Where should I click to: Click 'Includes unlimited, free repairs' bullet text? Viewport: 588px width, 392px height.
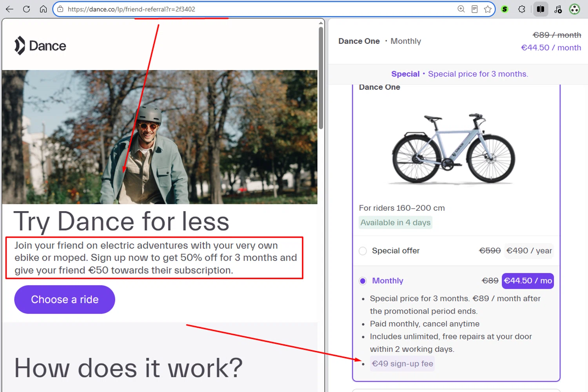click(x=451, y=343)
